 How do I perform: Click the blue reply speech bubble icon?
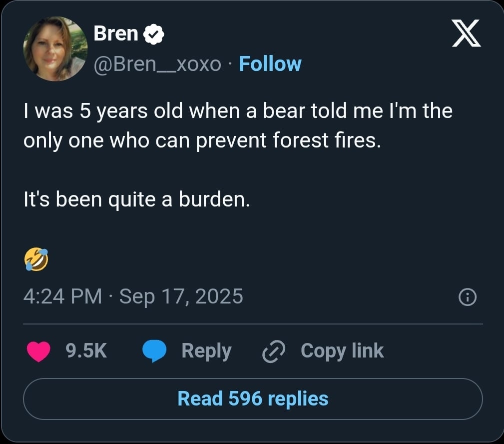[154, 351]
